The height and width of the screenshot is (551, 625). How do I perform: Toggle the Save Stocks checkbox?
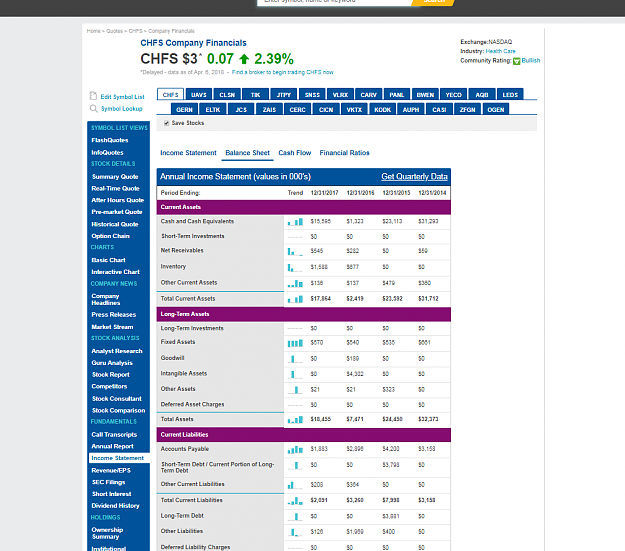(x=167, y=123)
